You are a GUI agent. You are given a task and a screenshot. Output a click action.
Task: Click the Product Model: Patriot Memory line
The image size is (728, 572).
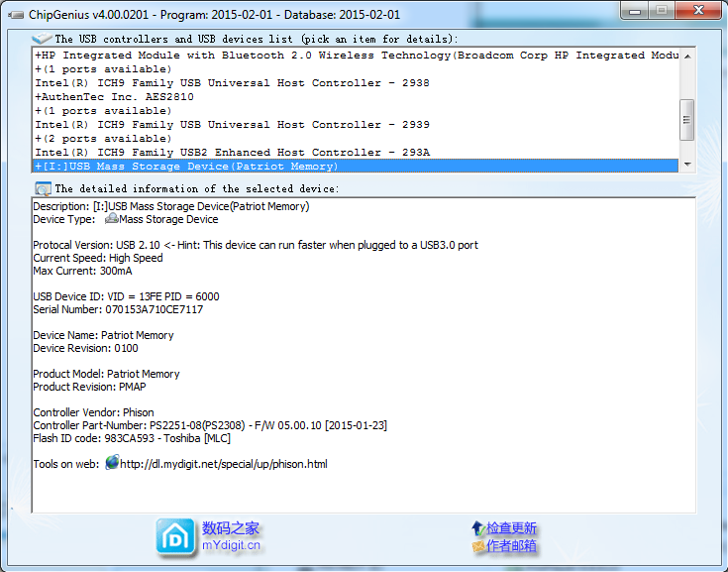tap(106, 374)
